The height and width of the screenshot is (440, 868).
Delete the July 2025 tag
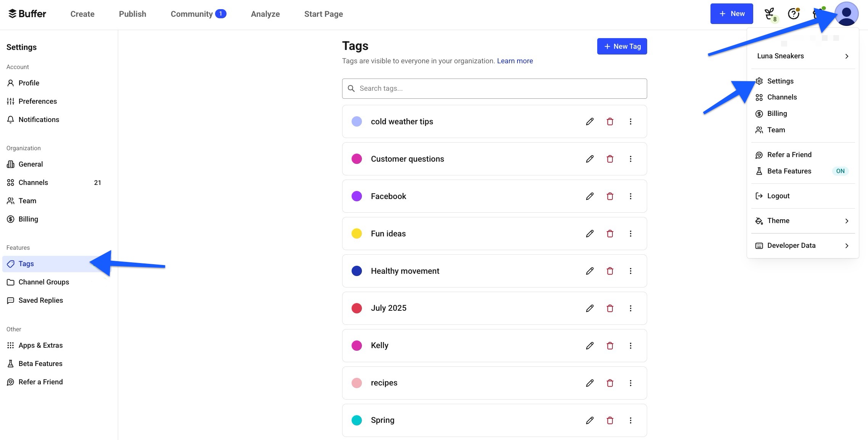pos(610,308)
